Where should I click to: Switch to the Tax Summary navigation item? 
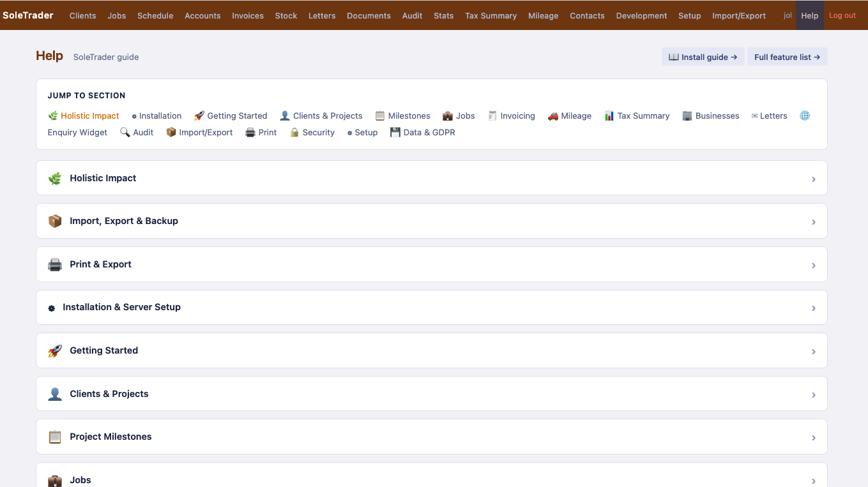pos(491,15)
